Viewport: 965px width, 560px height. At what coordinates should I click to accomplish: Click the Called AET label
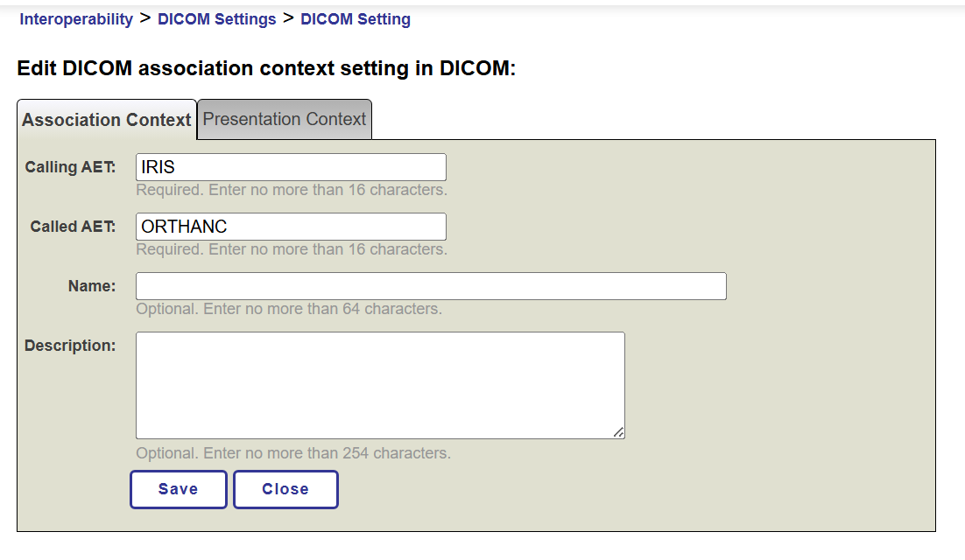pyautogui.click(x=73, y=227)
